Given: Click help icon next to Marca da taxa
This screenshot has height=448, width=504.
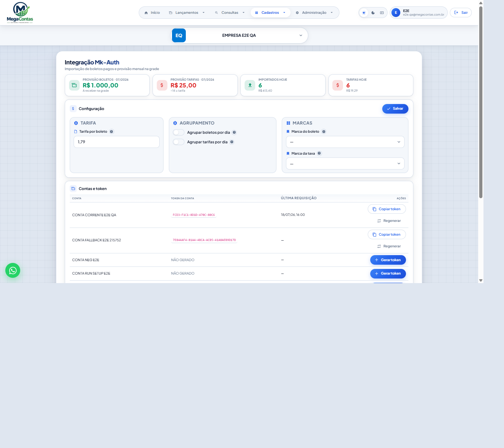Looking at the screenshot, I should pos(319,153).
